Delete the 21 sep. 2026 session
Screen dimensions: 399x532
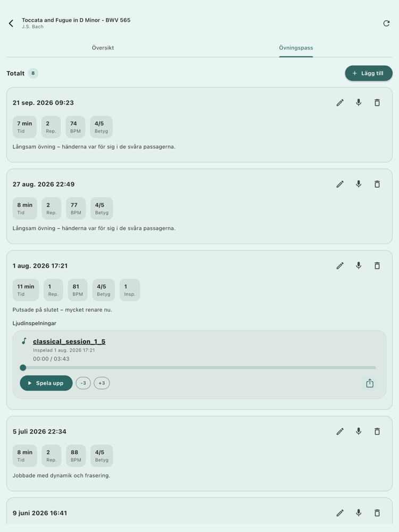(377, 103)
